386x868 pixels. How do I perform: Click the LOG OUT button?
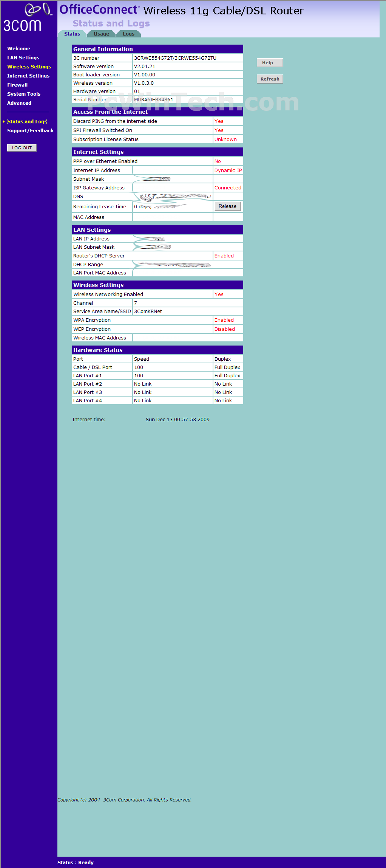tap(22, 148)
